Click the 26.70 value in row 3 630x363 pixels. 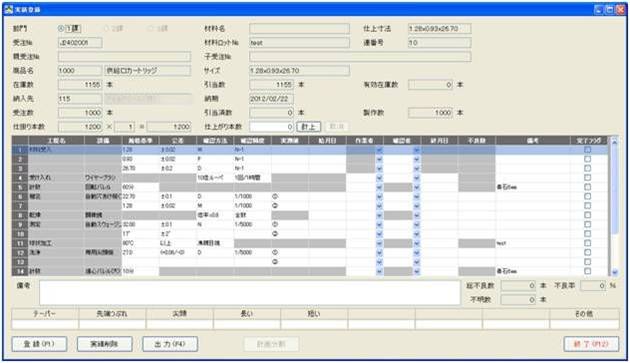coord(140,168)
